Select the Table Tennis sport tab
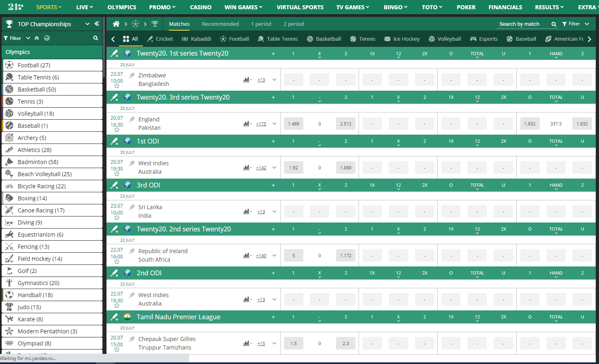Image resolution: width=599 pixels, height=364 pixels. pos(278,39)
